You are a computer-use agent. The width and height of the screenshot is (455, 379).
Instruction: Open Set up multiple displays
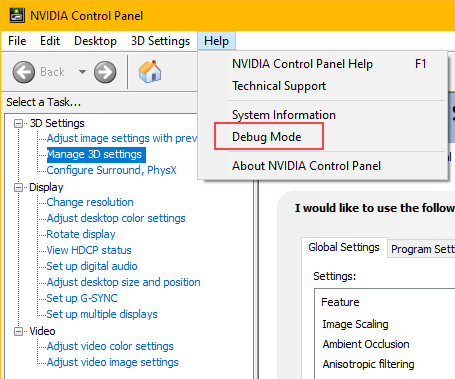102,314
